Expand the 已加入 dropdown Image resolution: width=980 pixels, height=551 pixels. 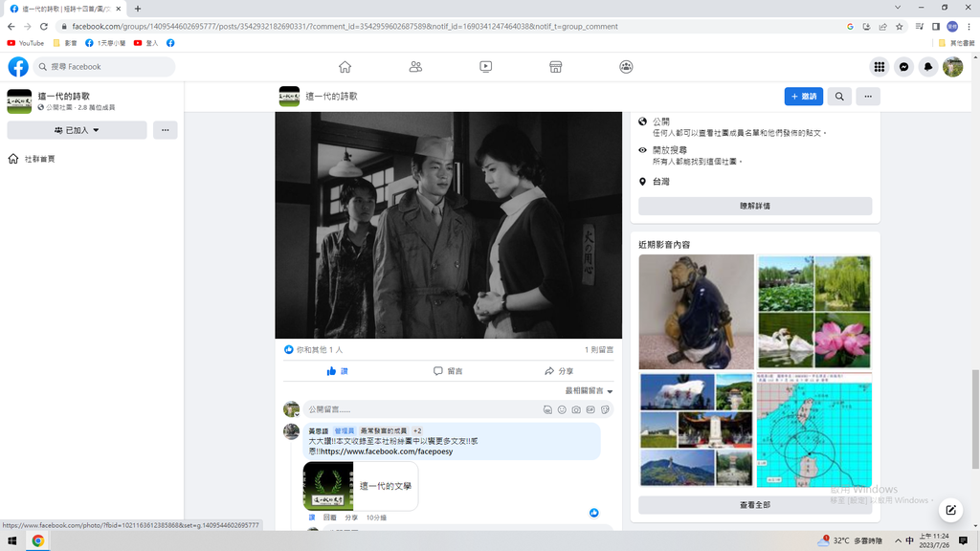(77, 130)
